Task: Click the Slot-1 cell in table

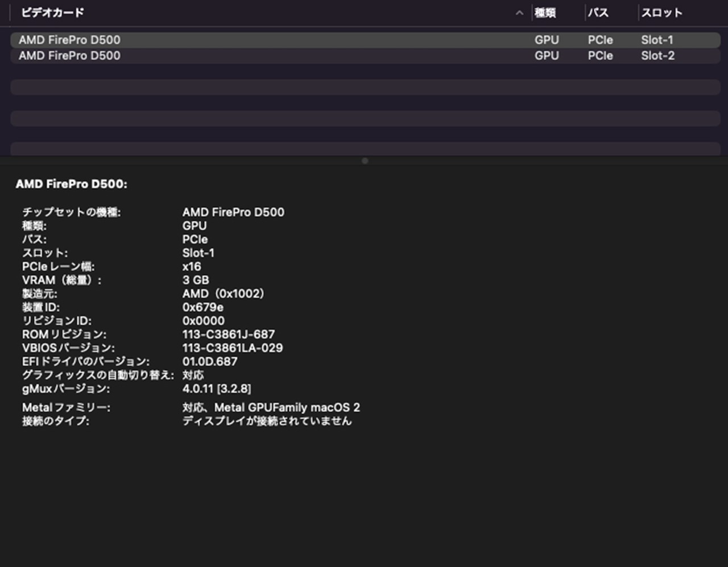Action: (657, 40)
